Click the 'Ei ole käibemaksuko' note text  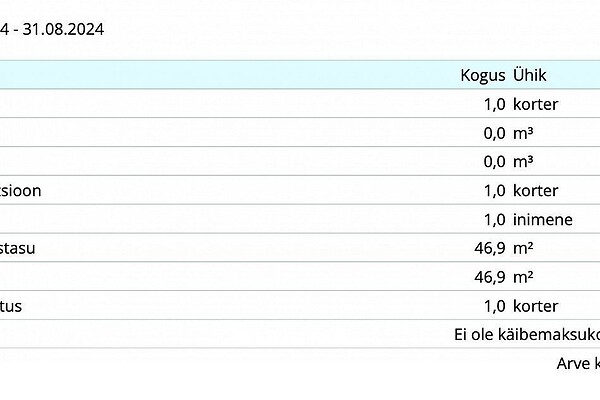(x=527, y=335)
